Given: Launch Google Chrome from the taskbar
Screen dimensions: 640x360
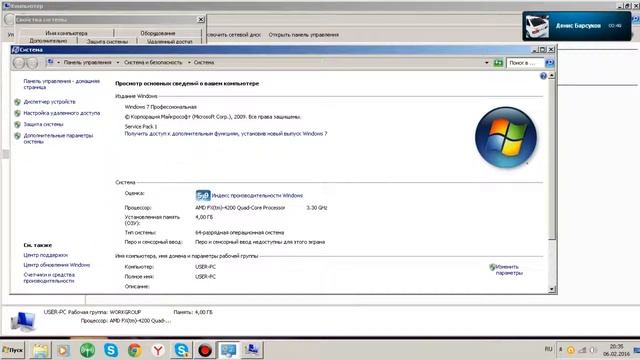Looking at the screenshot, I should [134, 350].
